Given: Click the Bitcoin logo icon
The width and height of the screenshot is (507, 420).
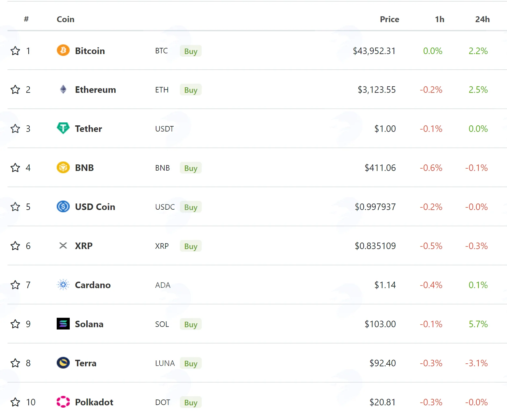Looking at the screenshot, I should (63, 50).
